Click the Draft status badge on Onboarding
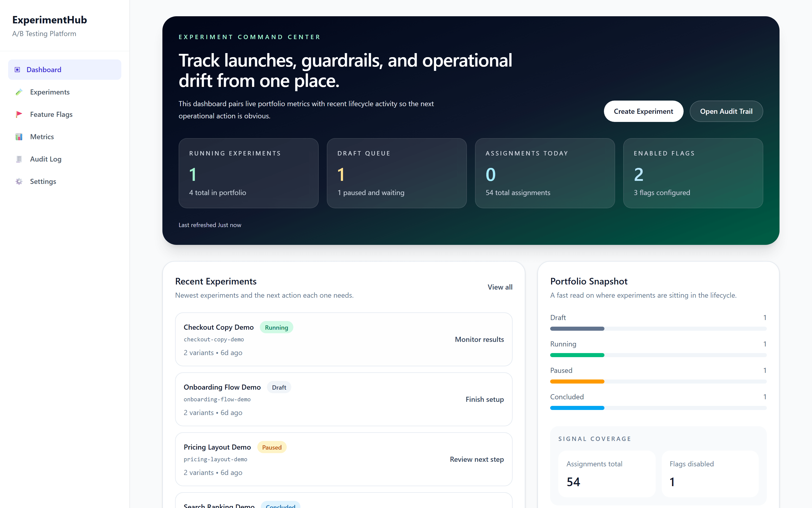The image size is (812, 508). click(279, 387)
